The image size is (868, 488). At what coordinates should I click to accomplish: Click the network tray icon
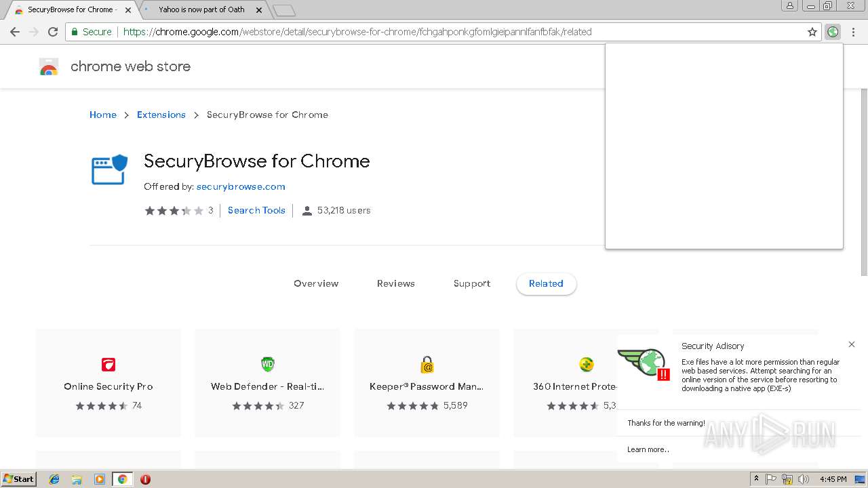[x=787, y=479]
